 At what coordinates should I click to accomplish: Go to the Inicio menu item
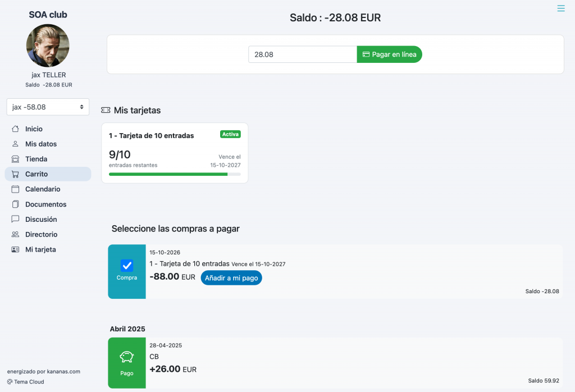click(48, 129)
